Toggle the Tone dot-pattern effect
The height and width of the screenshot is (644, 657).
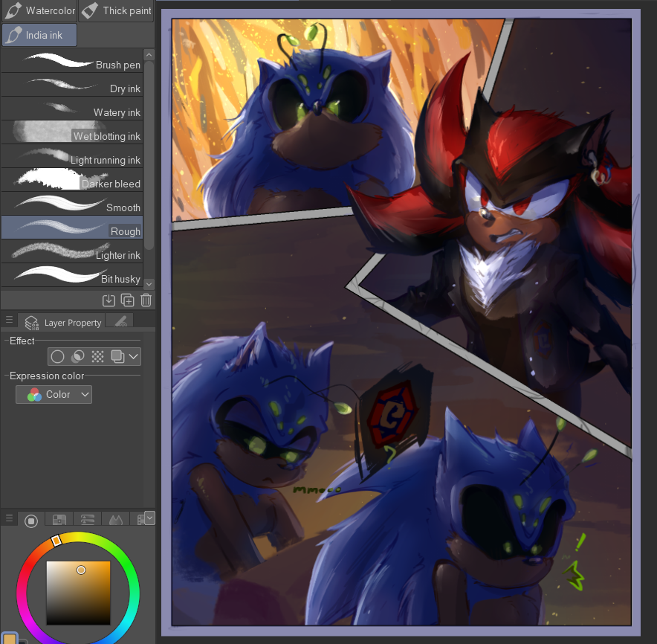click(x=97, y=357)
